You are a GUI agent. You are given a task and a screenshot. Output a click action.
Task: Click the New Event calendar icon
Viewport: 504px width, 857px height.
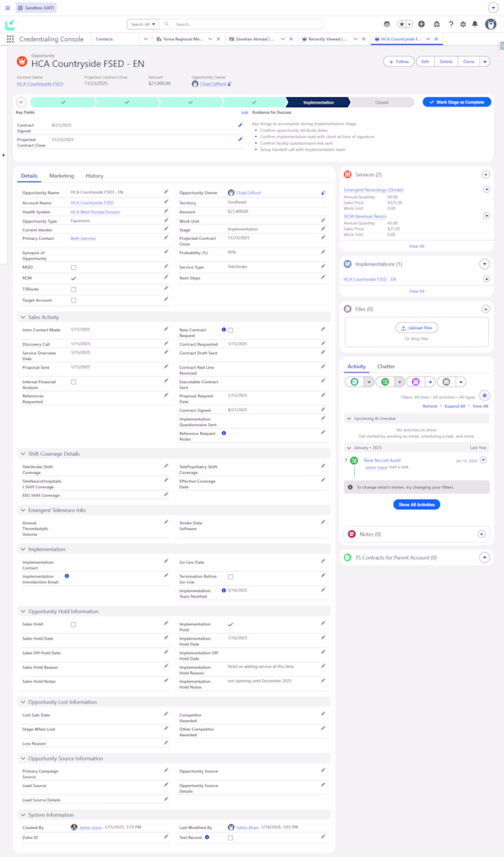(x=415, y=382)
